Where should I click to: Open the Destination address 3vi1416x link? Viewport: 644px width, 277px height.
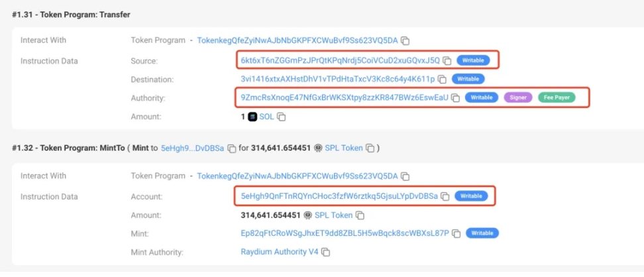point(337,80)
